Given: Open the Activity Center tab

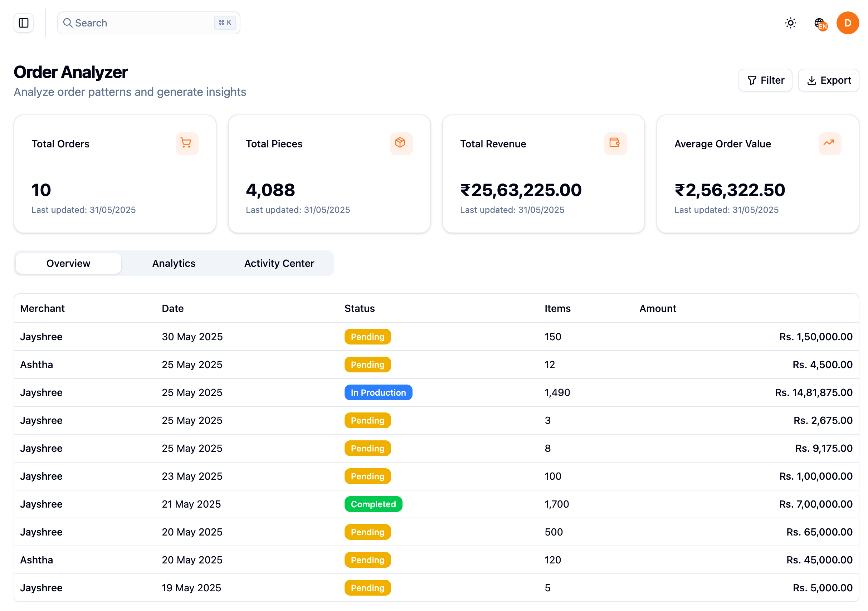Looking at the screenshot, I should pyautogui.click(x=279, y=263).
